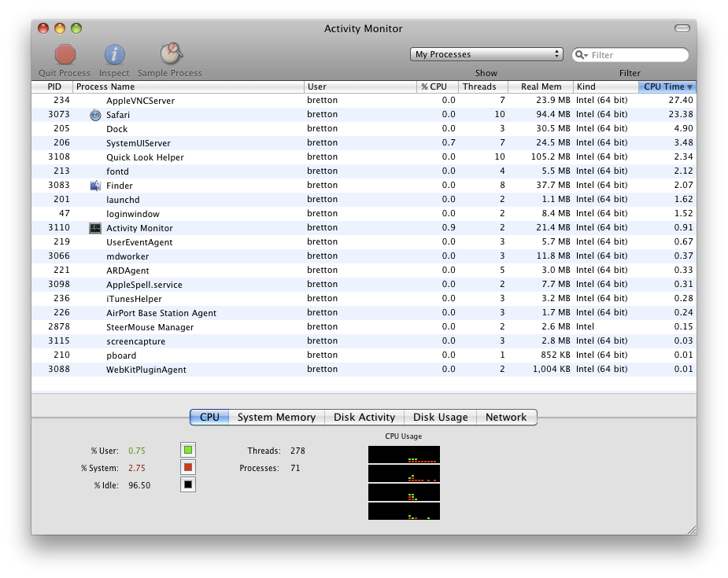Select the UserEventAgent process
Viewport: 728px width, 578px height.
point(364,242)
